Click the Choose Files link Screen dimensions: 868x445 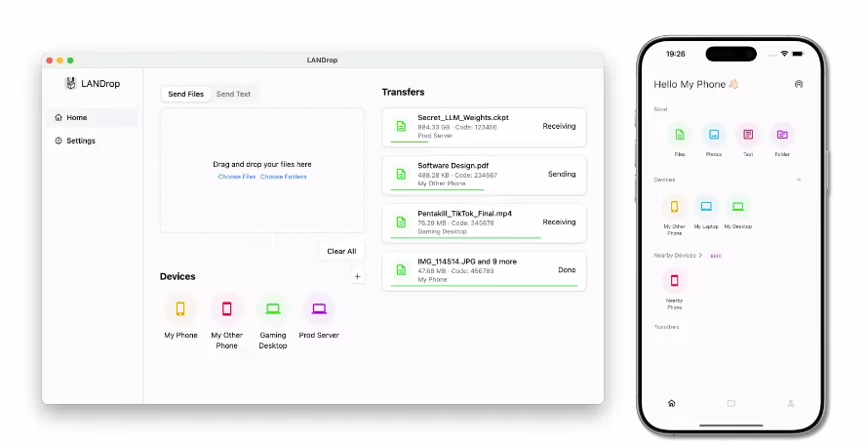237,177
